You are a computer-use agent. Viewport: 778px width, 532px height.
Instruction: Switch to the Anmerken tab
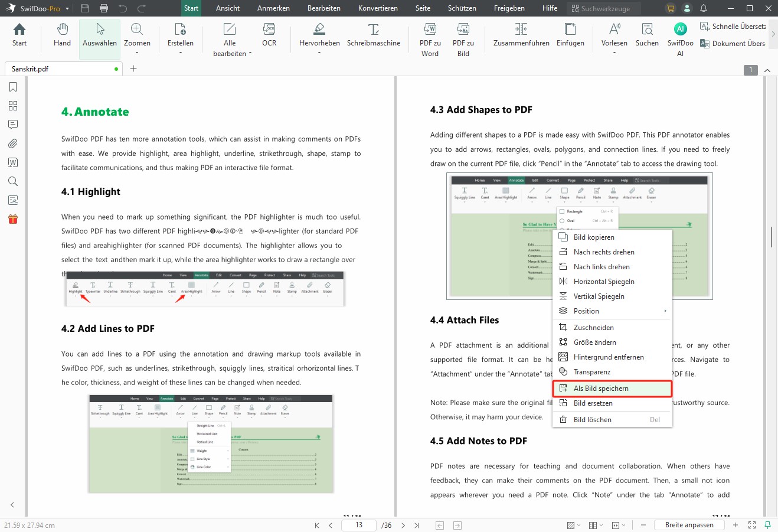[x=273, y=8]
